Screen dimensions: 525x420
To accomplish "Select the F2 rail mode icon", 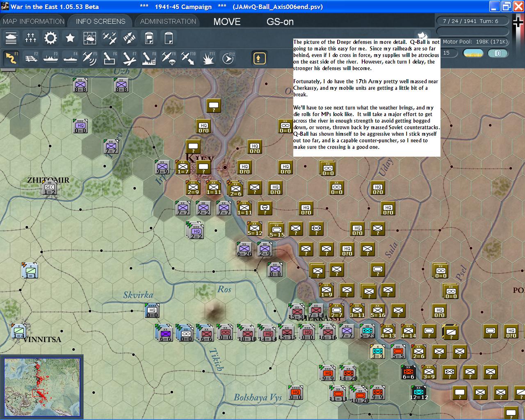I will point(31,58).
